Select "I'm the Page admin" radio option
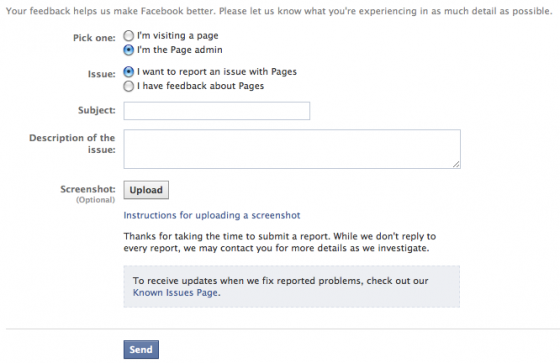The image size is (560, 363). 129,50
